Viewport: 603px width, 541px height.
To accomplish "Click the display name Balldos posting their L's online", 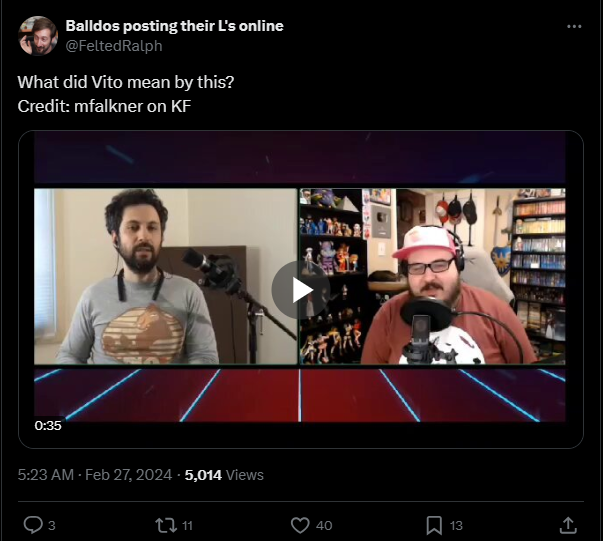I will (x=175, y=26).
